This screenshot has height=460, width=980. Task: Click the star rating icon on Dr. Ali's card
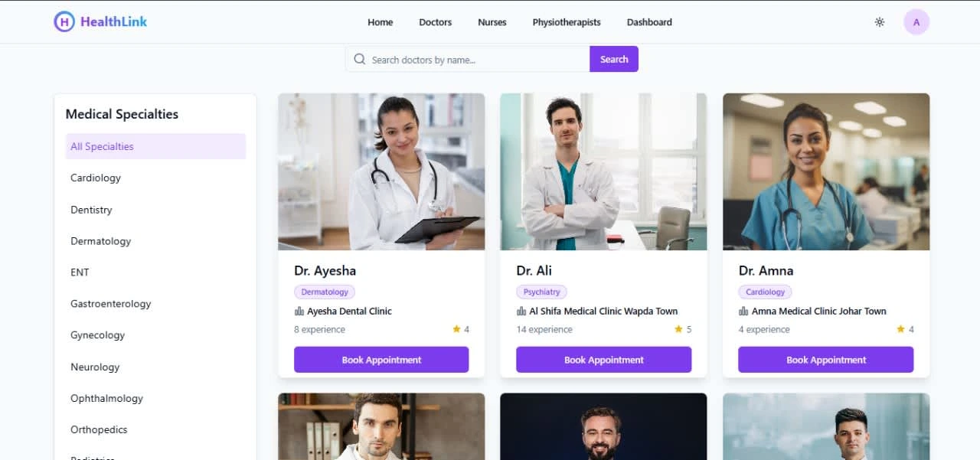click(678, 329)
